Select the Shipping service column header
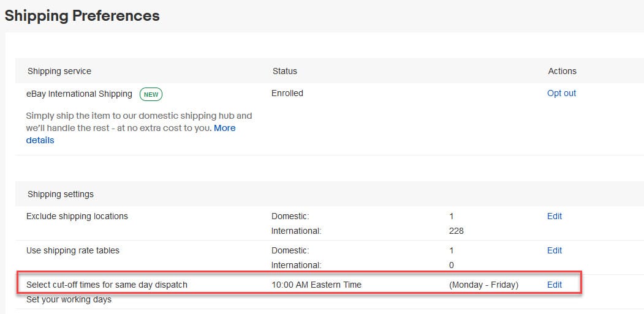Screen dimensions: 644x314 [x=59, y=71]
